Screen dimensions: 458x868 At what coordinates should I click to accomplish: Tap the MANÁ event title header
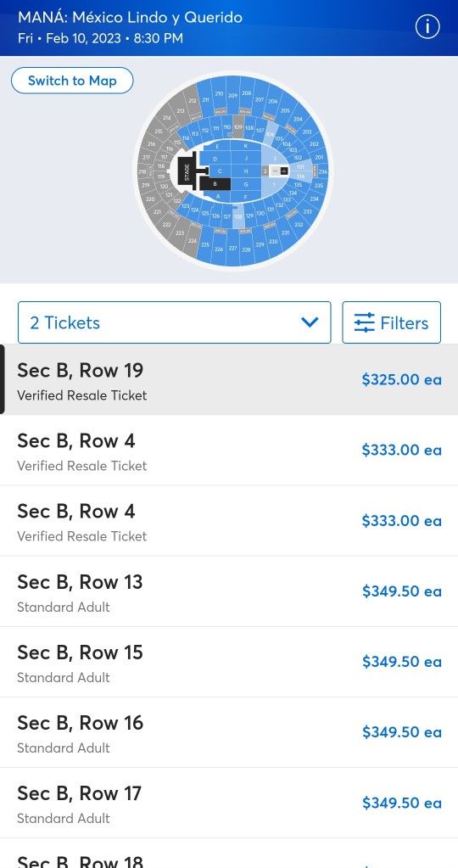(x=130, y=17)
